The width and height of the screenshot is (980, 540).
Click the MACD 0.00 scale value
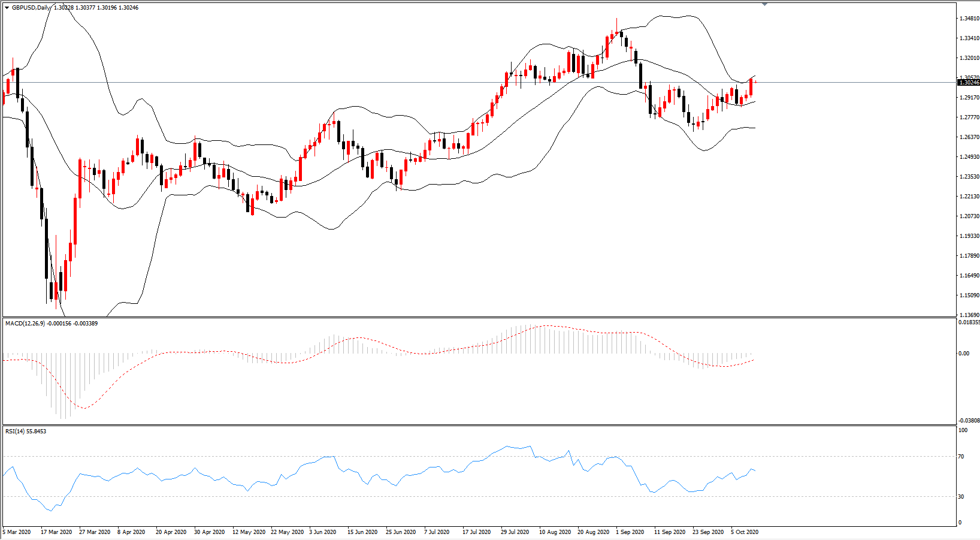click(x=964, y=354)
